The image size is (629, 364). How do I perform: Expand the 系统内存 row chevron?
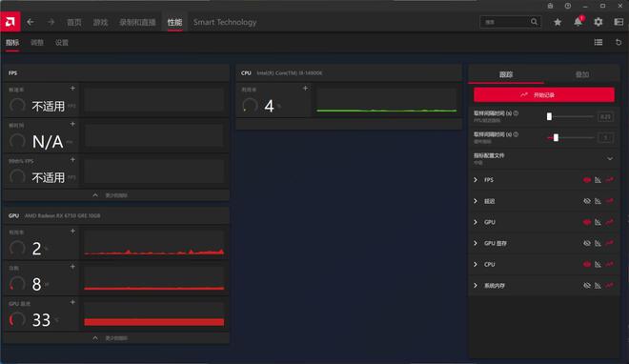476,286
